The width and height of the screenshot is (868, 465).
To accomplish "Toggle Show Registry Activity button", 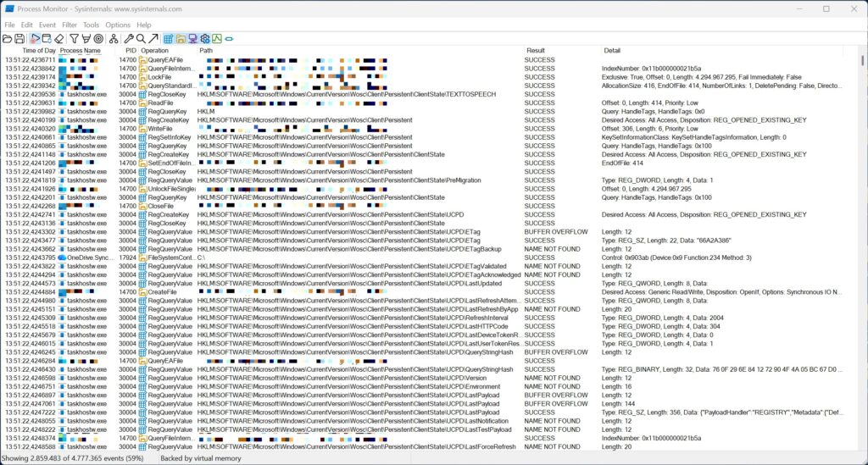I will click(169, 39).
